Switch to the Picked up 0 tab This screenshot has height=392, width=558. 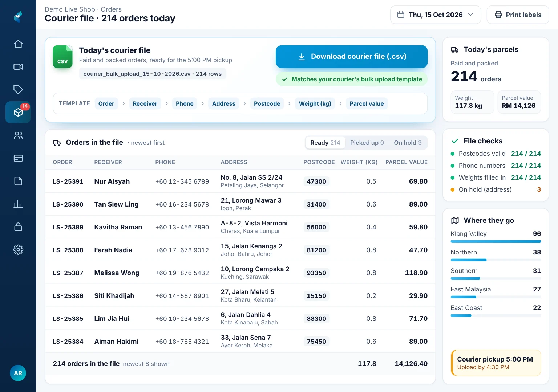pos(367,143)
